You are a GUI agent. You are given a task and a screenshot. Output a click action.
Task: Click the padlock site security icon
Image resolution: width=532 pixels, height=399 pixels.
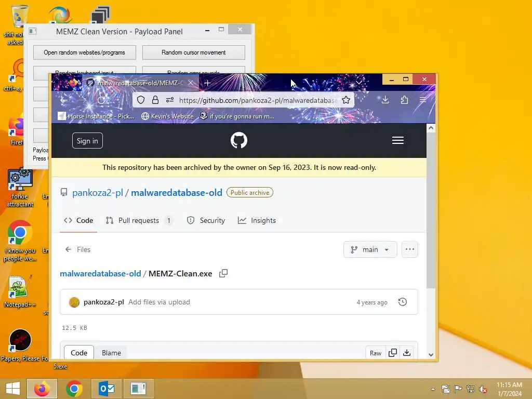coord(155,100)
